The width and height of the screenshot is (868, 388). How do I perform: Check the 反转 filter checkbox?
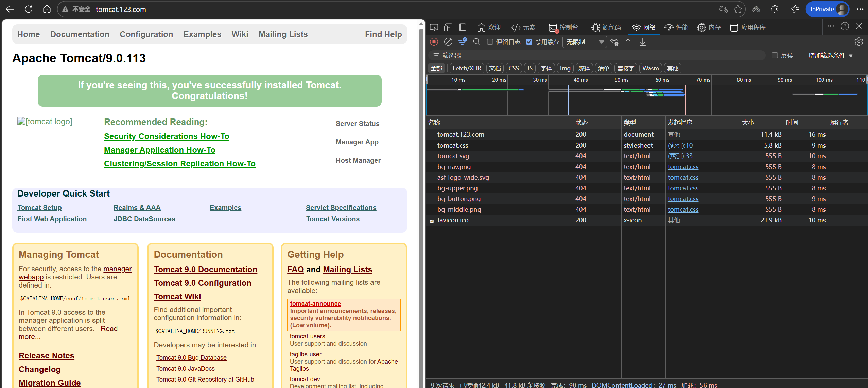pos(775,55)
